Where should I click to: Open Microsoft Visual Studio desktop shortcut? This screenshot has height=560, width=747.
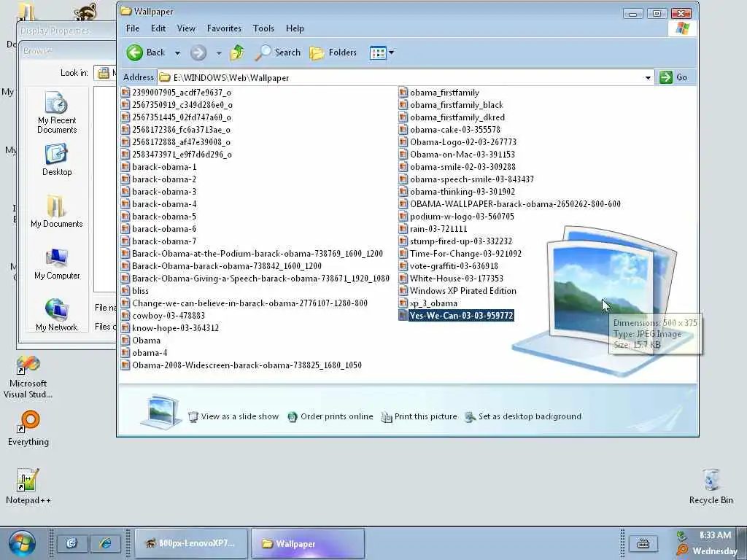28,377
